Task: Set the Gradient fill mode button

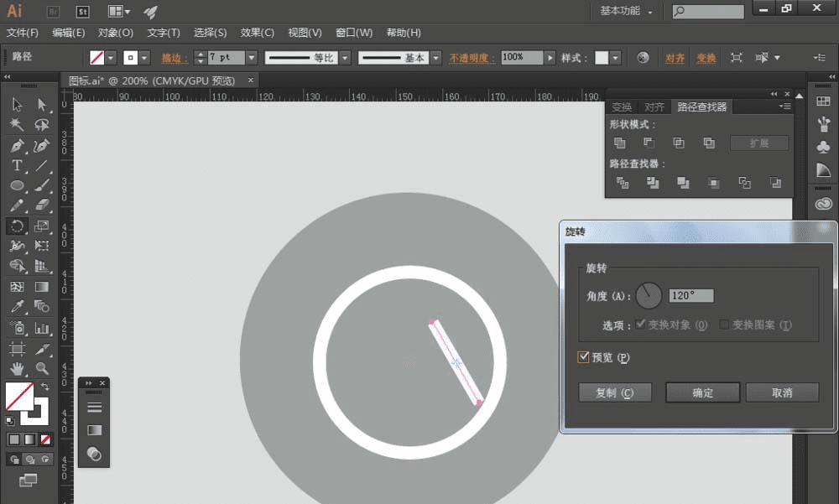Action: (x=30, y=439)
